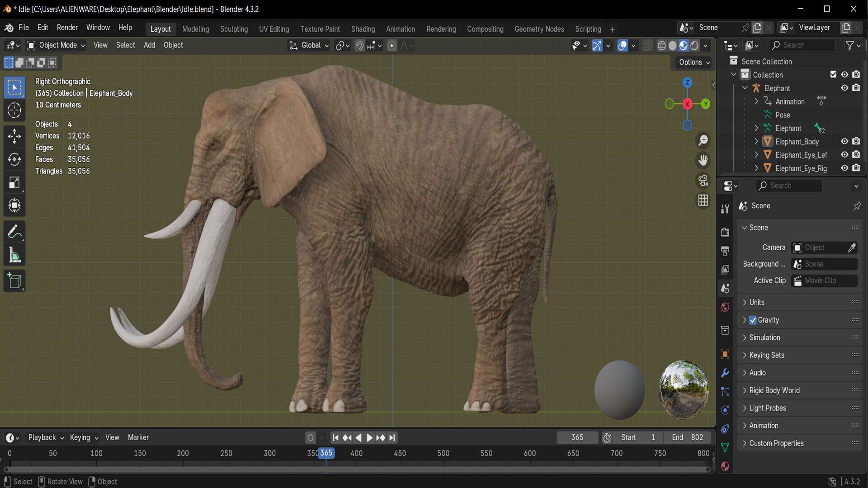868x488 pixels.
Task: Expand Elephant_Body in outliner
Action: tap(756, 141)
